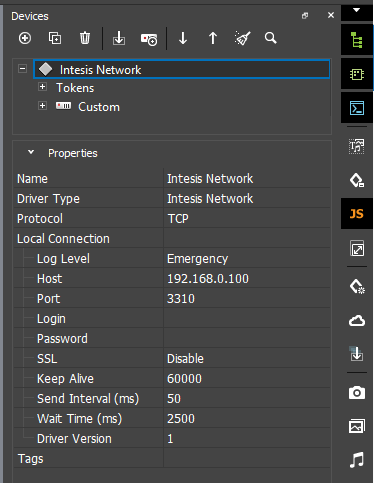Click the Protocol property label

click(40, 219)
